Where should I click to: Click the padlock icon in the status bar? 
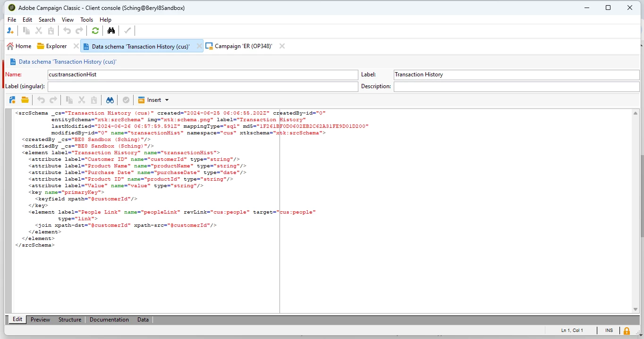coord(627,331)
